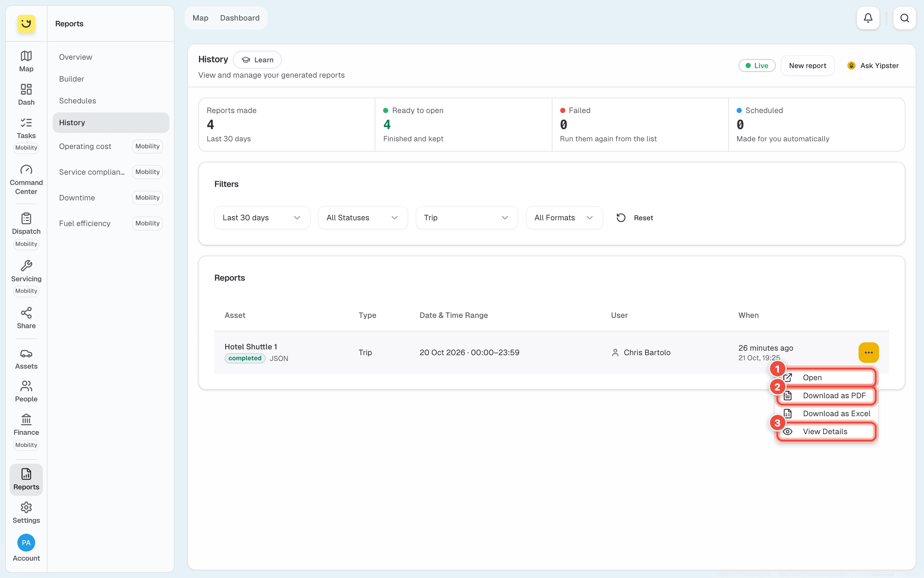Open Builder in Reports menu
Viewport: 924px width, 578px height.
[x=111, y=79]
